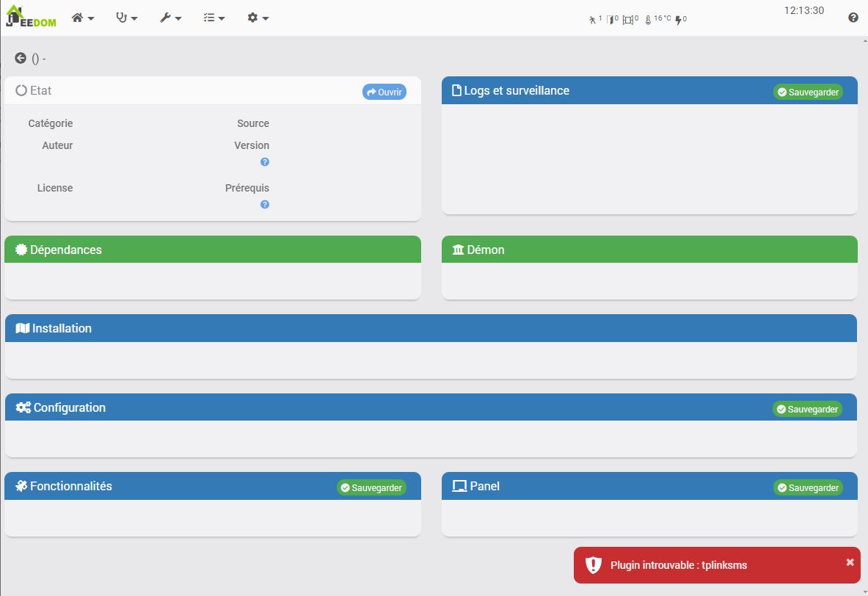Viewport: 868px width, 596px height.
Task: Click the Installation panel header
Action: pyautogui.click(x=431, y=328)
